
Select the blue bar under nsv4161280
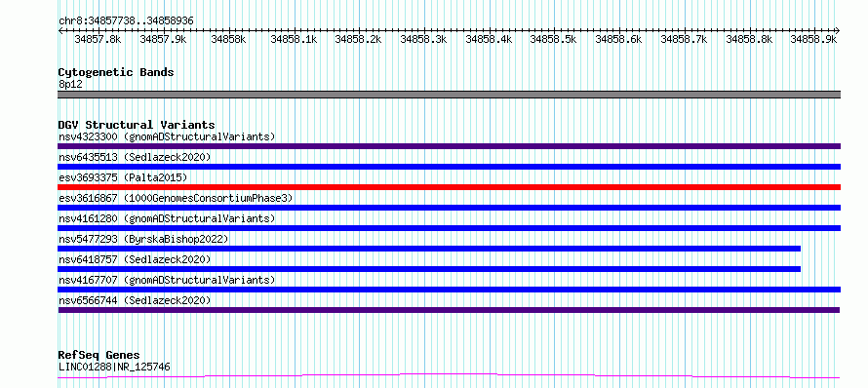(449, 228)
